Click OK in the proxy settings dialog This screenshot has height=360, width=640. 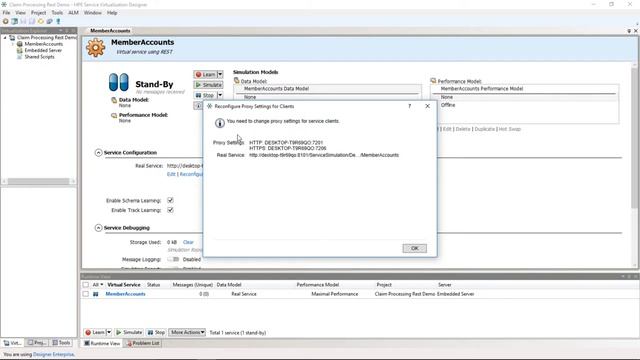tap(414, 248)
